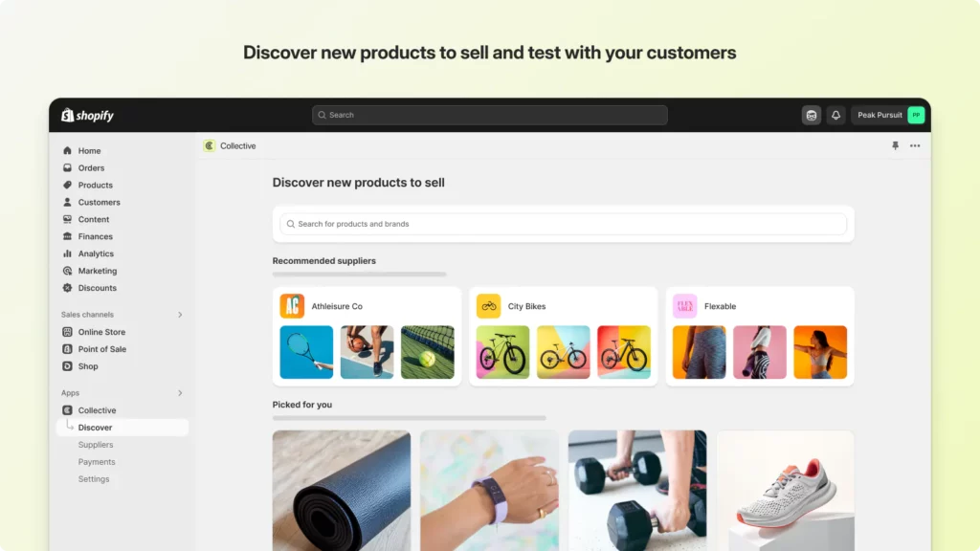Expand the Sales channels section chevron
Screen dimensions: 980x551
click(x=180, y=315)
